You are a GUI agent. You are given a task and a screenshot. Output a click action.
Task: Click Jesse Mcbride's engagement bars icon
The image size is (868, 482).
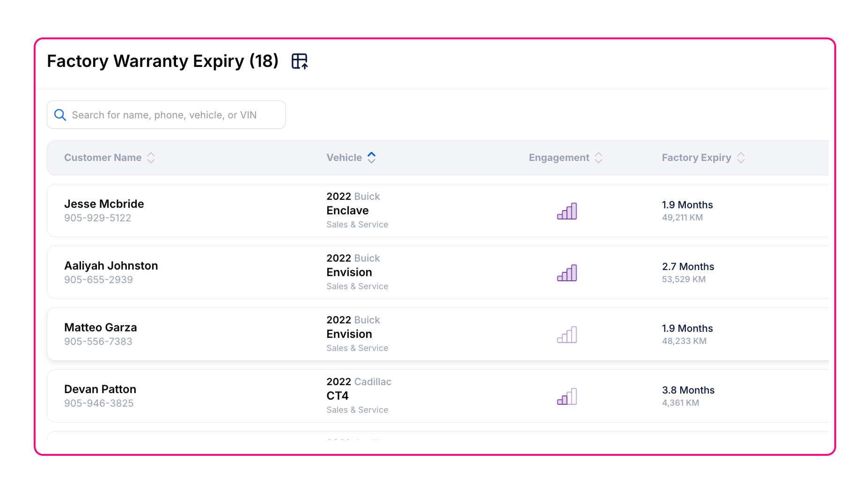[566, 211]
